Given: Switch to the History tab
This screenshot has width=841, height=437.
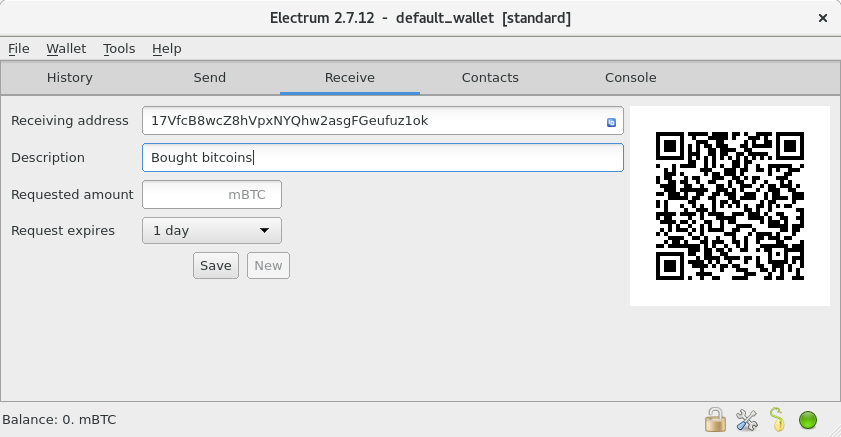Looking at the screenshot, I should [70, 78].
